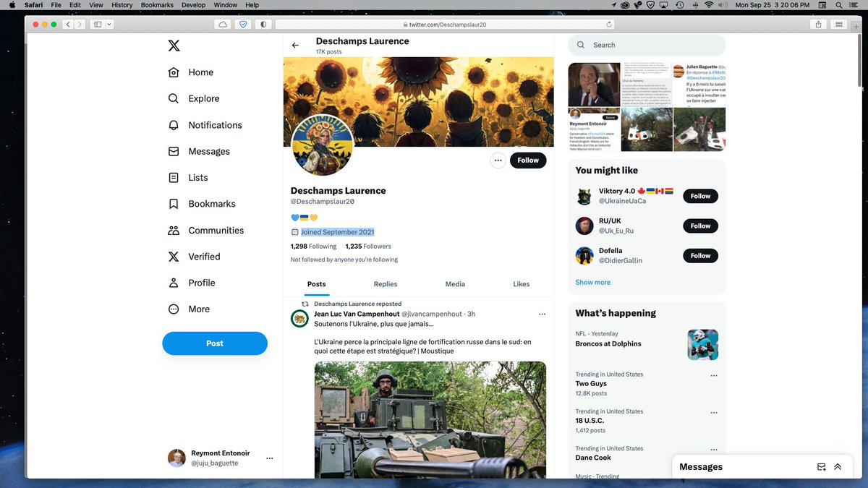This screenshot has width=868, height=488.
Task: Click the back arrow beside Deschamps Laurence
Action: coord(295,46)
